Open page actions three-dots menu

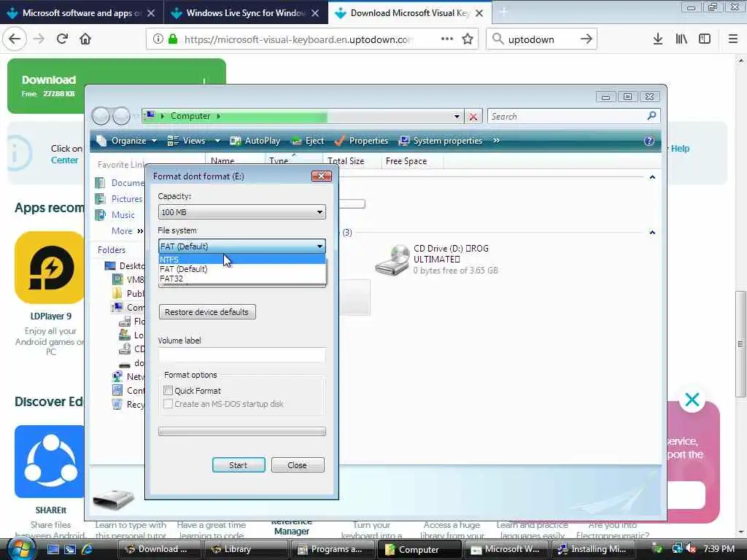(447, 39)
